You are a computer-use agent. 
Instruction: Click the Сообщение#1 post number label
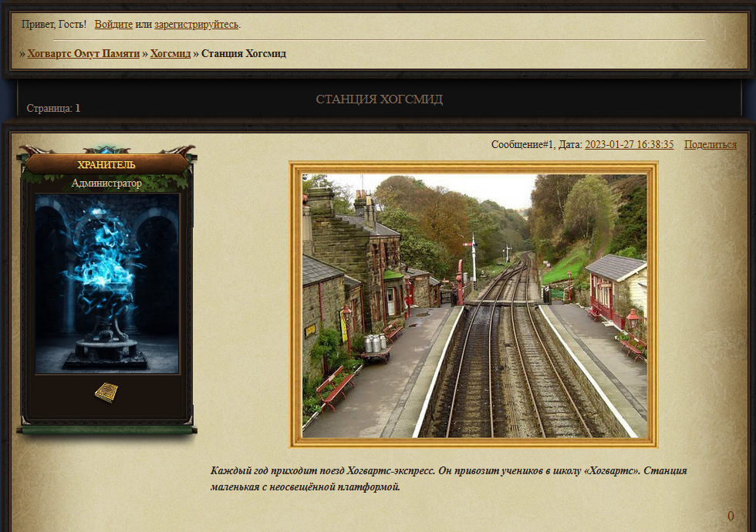pos(523,145)
